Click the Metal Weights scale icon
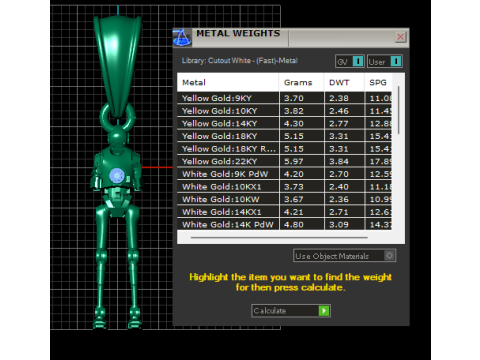Image resolution: width=480 pixels, height=360 pixels. 182,37
